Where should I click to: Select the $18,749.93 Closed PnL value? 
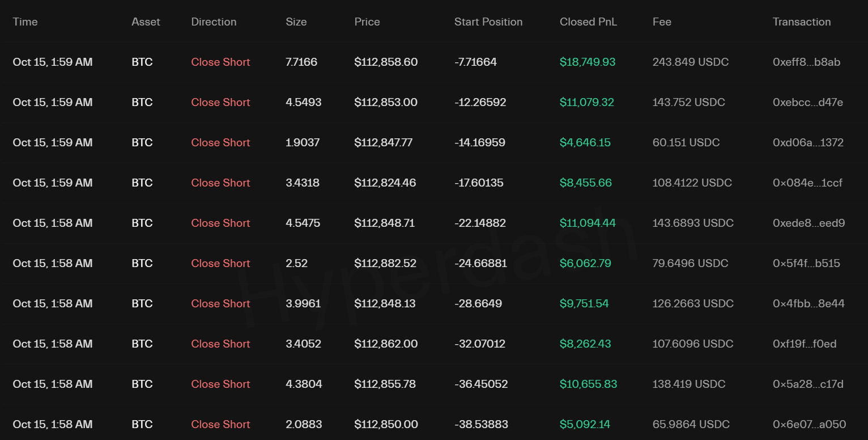tap(587, 62)
